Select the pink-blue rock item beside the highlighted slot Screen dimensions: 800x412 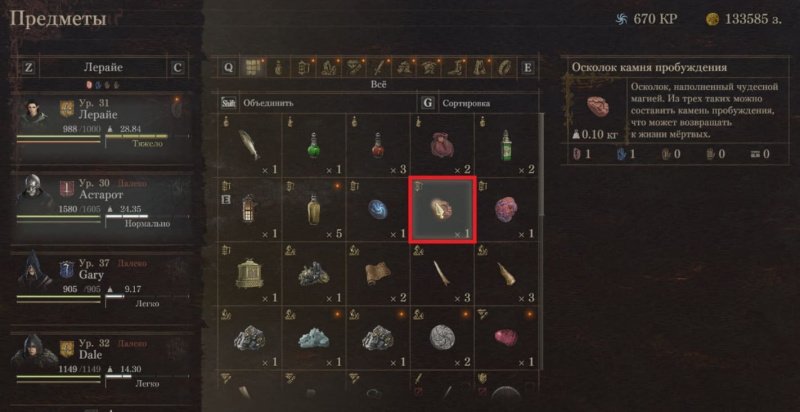[x=507, y=210]
